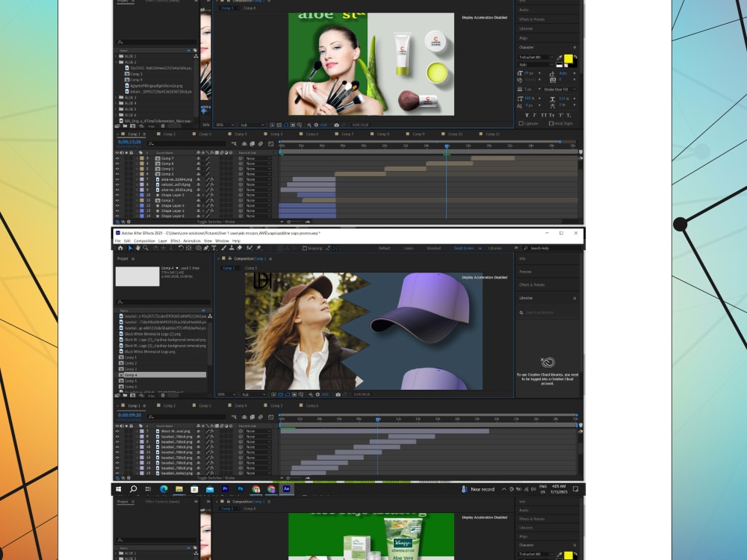The image size is (747, 560).
Task: Switch to Learn workspace
Action: point(409,248)
